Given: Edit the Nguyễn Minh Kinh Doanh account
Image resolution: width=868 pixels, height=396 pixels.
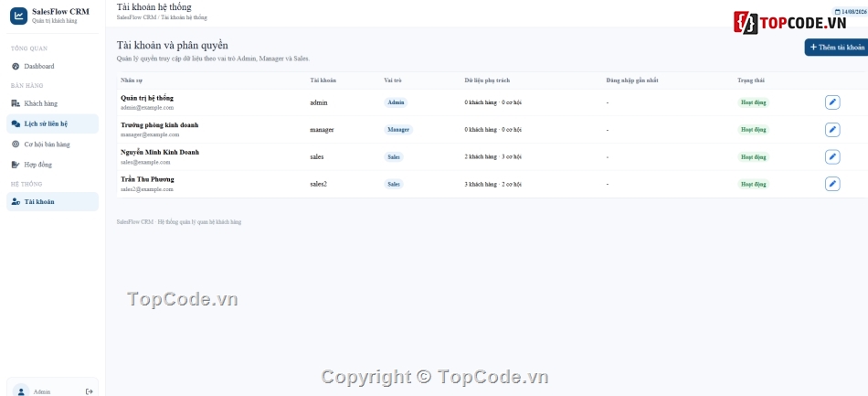Looking at the screenshot, I should pyautogui.click(x=832, y=156).
